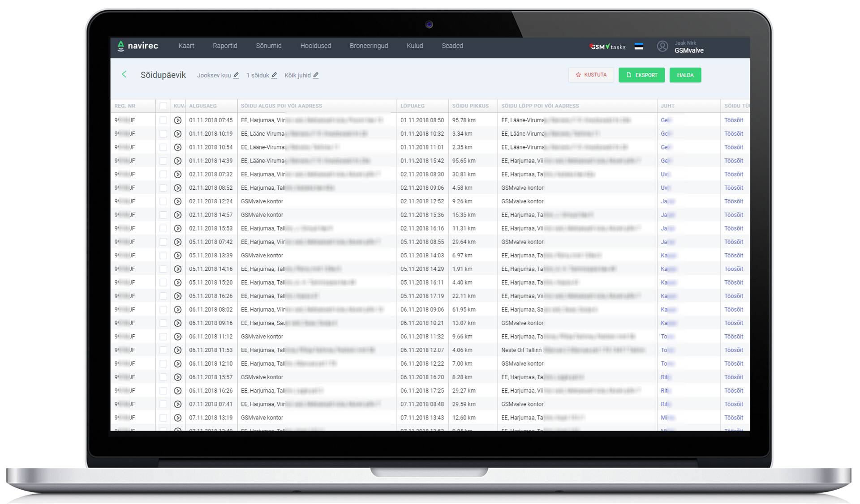Edit the 1 sõiduk vehicle filter
860x504 pixels.
274,76
